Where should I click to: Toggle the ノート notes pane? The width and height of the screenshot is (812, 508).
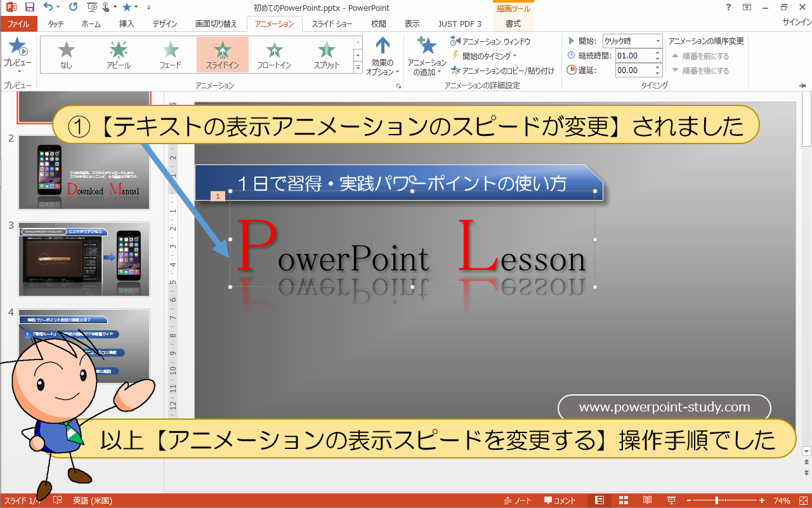pos(518,501)
